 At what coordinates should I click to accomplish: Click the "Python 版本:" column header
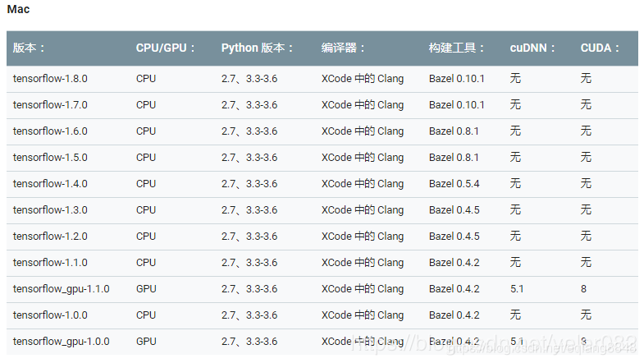click(x=257, y=48)
